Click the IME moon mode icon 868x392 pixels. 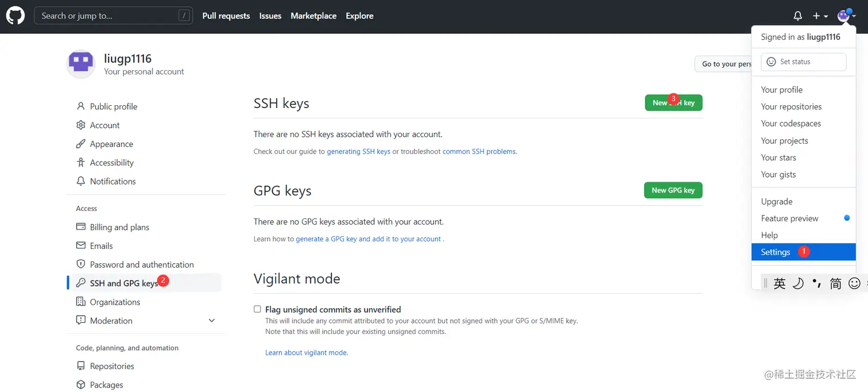point(798,283)
